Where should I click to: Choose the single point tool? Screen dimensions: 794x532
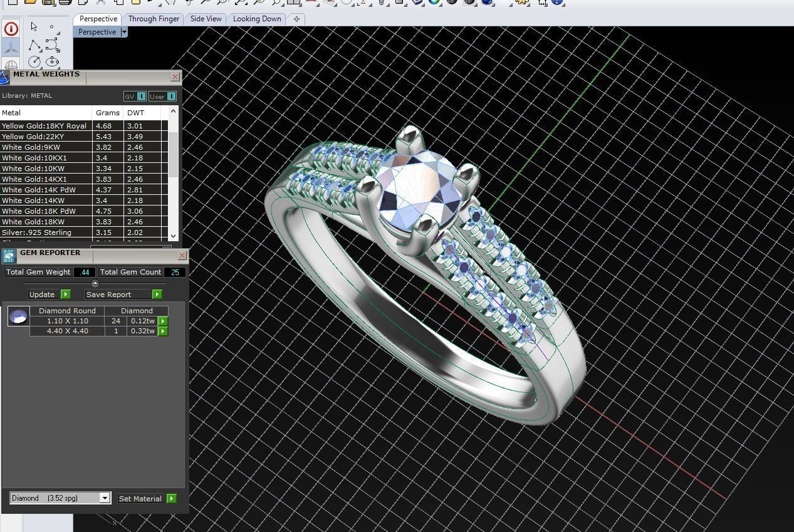[x=52, y=27]
